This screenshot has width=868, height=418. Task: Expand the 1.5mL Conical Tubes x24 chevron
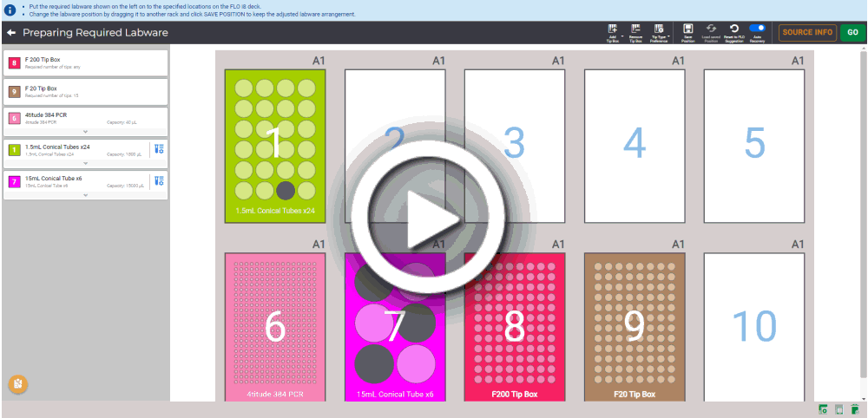85,163
